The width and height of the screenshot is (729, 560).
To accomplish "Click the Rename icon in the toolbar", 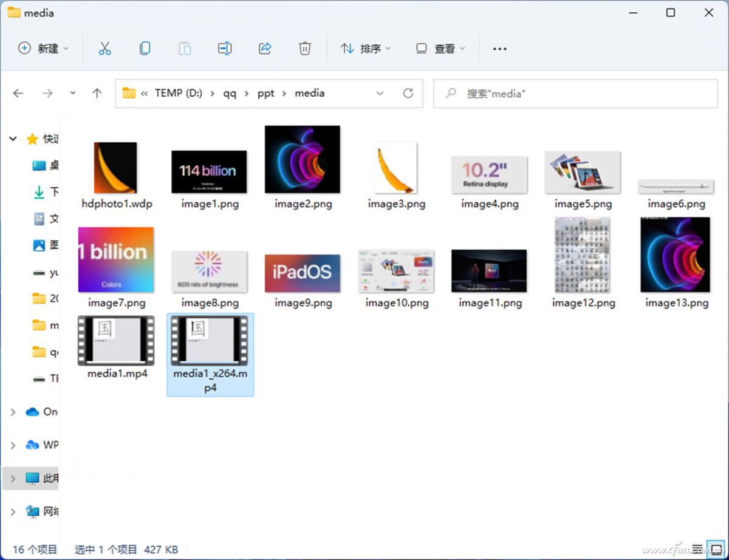I will pos(225,48).
